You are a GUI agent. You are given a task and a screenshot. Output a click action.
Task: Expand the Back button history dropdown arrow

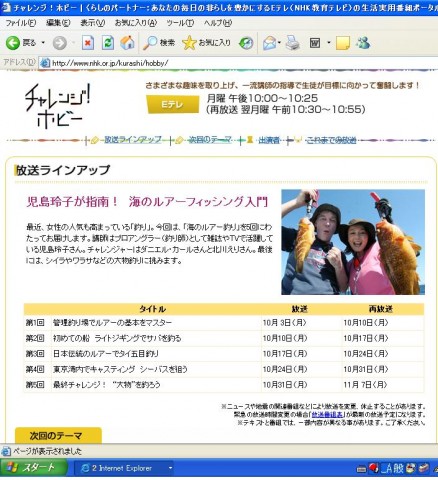tap(43, 43)
